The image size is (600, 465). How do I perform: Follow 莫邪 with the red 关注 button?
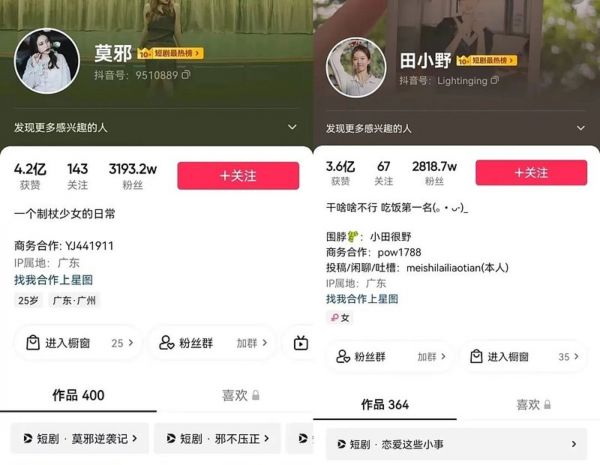point(238,176)
